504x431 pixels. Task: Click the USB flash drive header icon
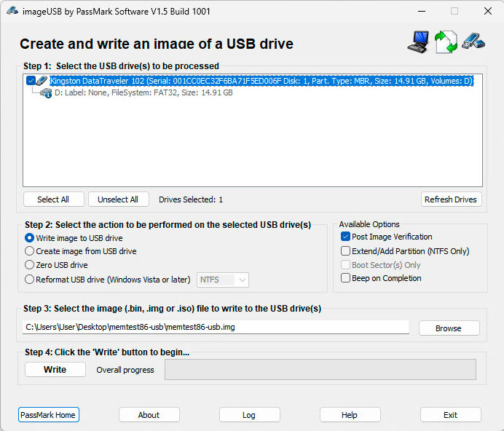(x=472, y=41)
